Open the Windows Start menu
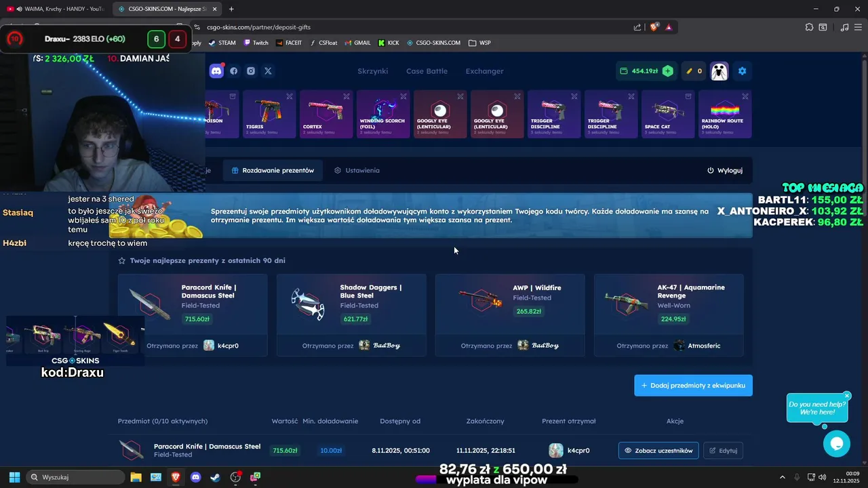Screen dimensions: 868x488 14,477
